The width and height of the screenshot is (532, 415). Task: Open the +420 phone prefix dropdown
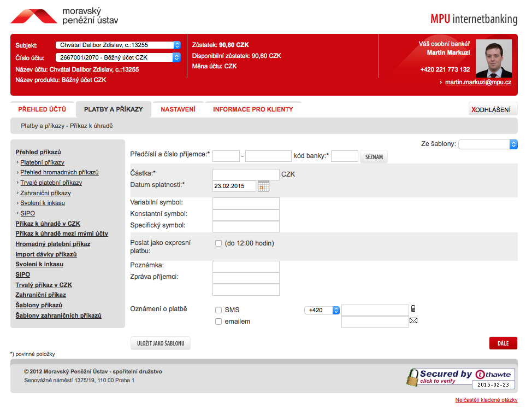[x=322, y=310]
